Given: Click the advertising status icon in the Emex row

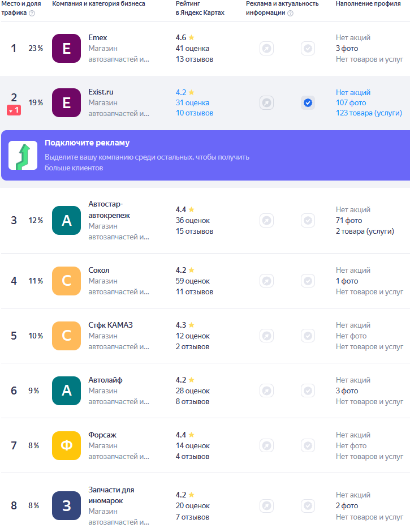Looking at the screenshot, I should (266, 49).
